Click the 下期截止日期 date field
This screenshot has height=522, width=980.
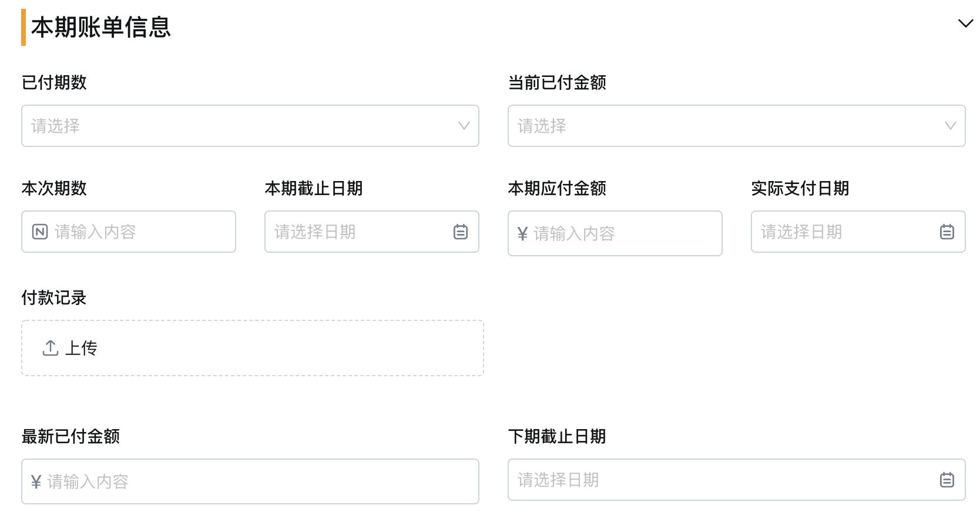(x=737, y=480)
